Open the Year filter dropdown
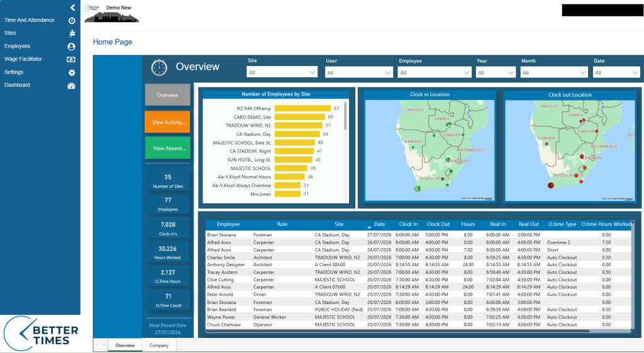Image resolution: width=644 pixels, height=353 pixels. 496,73
